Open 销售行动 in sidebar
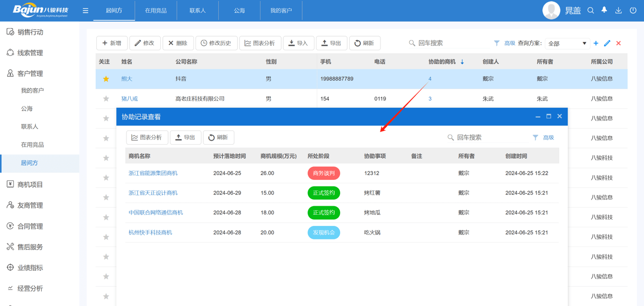The image size is (644, 306). tap(30, 32)
